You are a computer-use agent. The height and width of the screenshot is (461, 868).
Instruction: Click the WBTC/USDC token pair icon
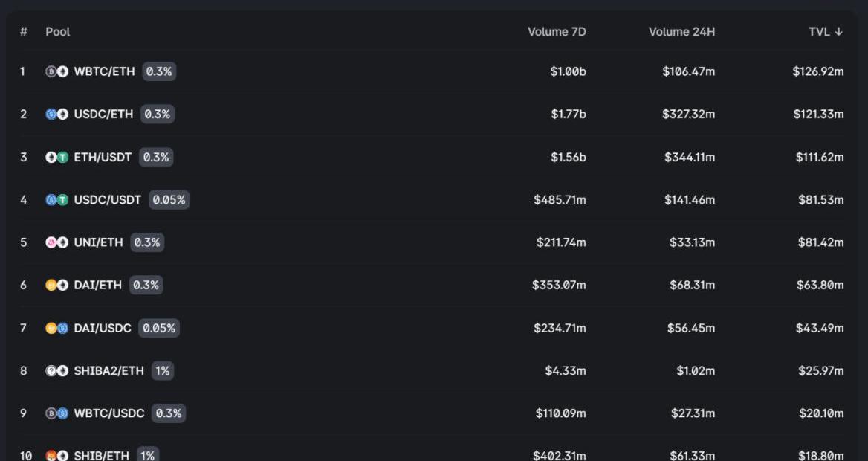57,413
